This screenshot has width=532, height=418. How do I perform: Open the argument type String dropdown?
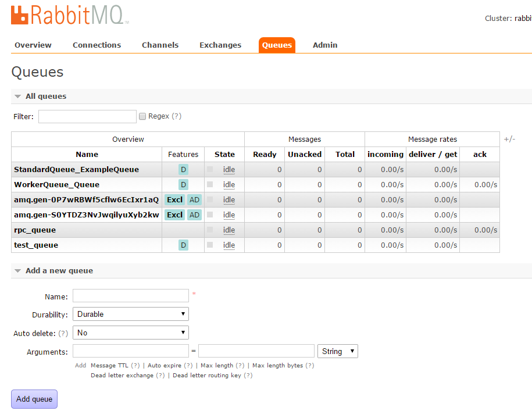click(x=337, y=351)
